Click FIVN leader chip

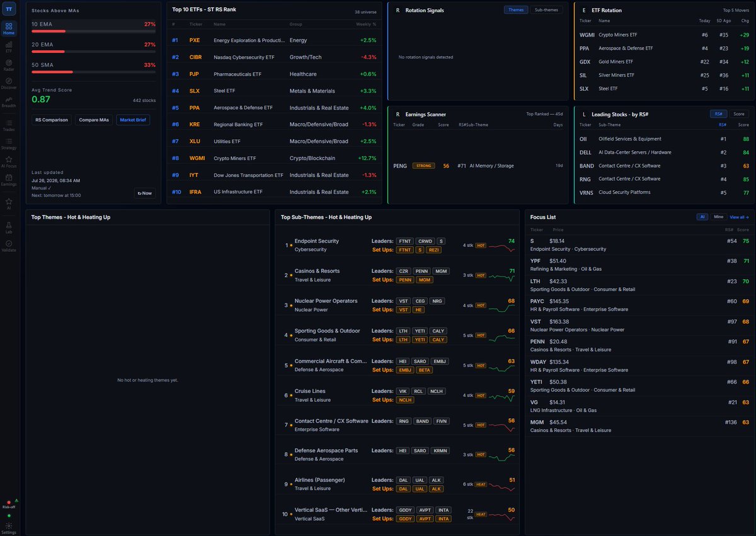[442, 421]
